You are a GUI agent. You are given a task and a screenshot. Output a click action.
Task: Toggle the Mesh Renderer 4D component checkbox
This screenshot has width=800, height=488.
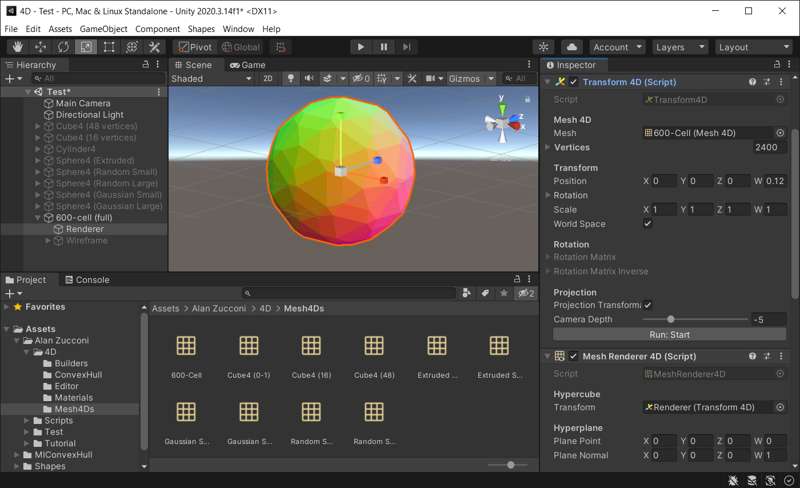pos(574,356)
